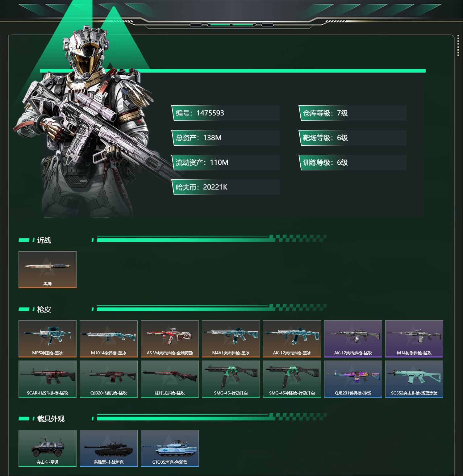Screen dimensions: 463x476
Task: View the SCAR-H战斗步枪-猛攻 skin card
Action: tap(48, 379)
